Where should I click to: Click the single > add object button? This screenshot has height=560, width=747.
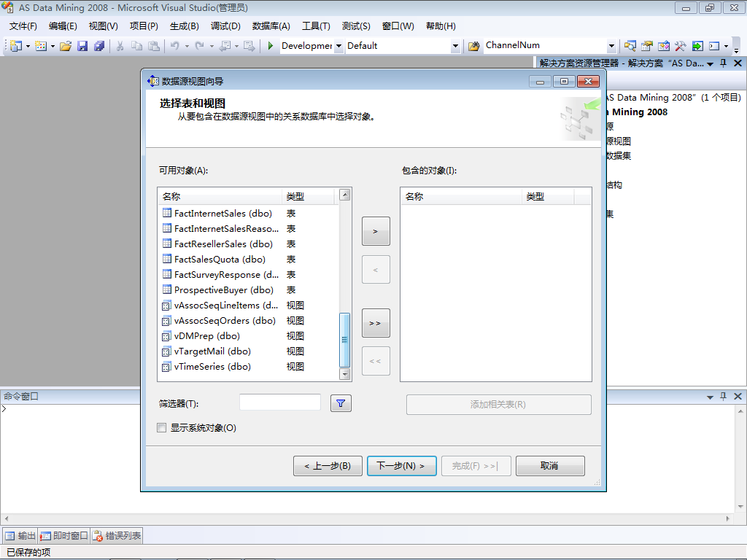click(376, 231)
